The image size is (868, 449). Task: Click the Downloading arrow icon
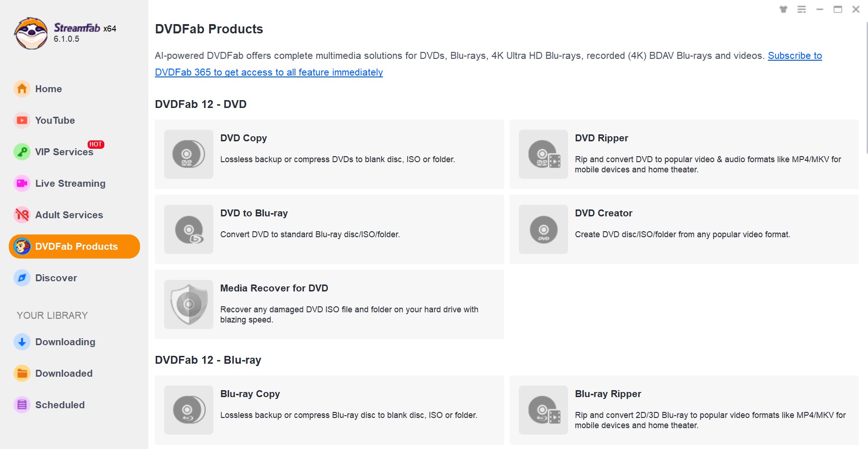[22, 341]
